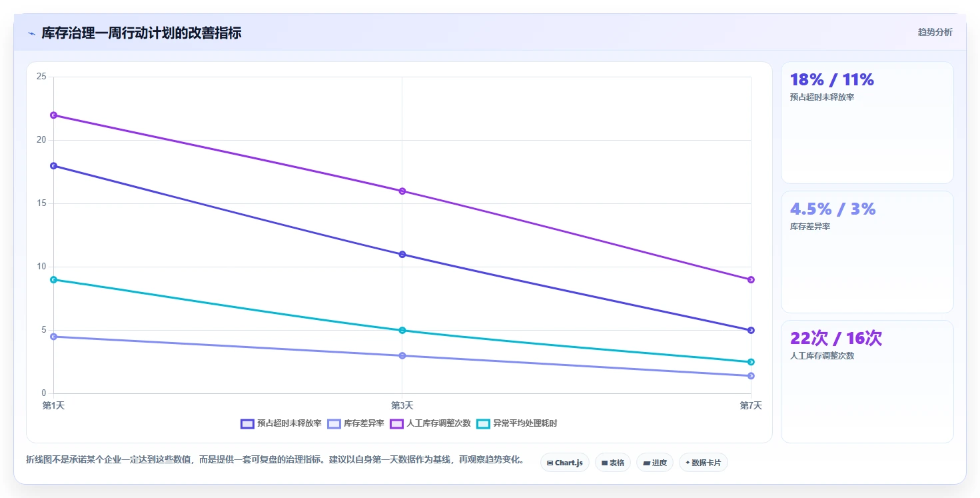Click the 库存差异率 point at 第1天
This screenshot has width=980, height=498.
53,337
